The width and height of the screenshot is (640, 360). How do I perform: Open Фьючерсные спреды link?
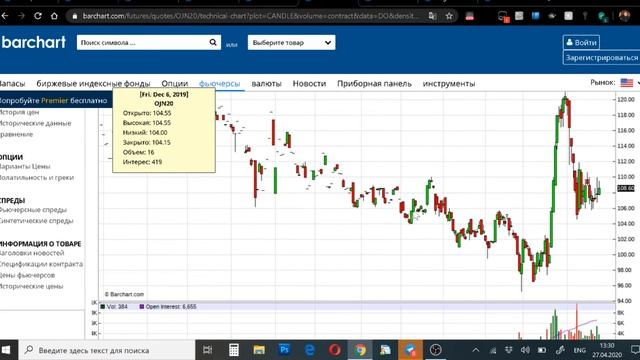coord(33,210)
